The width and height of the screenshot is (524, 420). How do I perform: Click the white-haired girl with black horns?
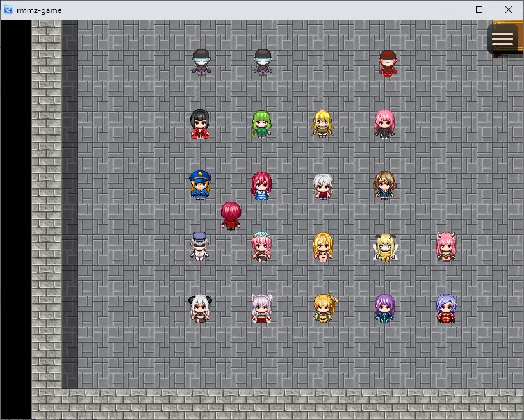(x=200, y=309)
